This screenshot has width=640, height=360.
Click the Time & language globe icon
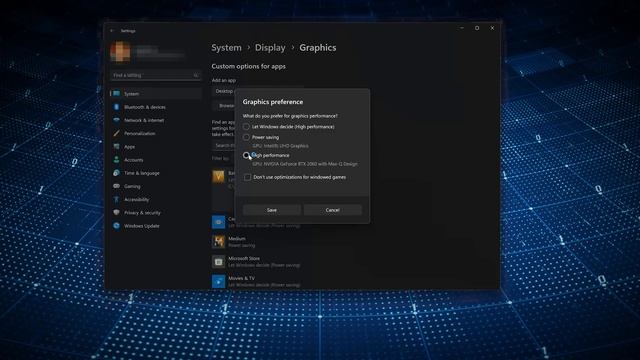point(116,173)
